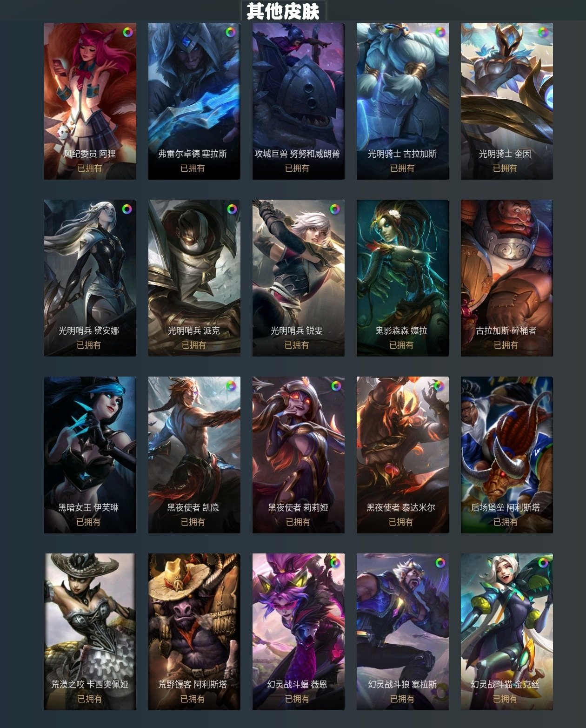Click 已拥有 label under 荒野镖客 阿利斯塔
586x728 pixels.
click(193, 699)
